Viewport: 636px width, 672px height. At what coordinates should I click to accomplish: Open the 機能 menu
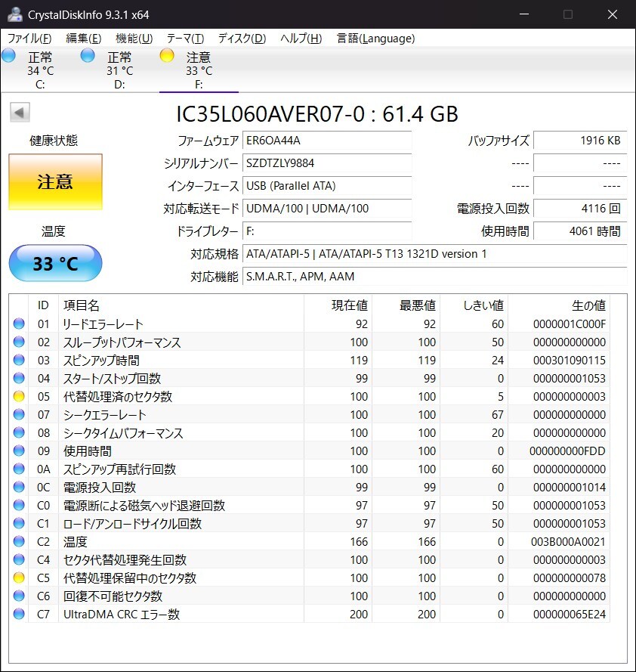click(x=132, y=38)
